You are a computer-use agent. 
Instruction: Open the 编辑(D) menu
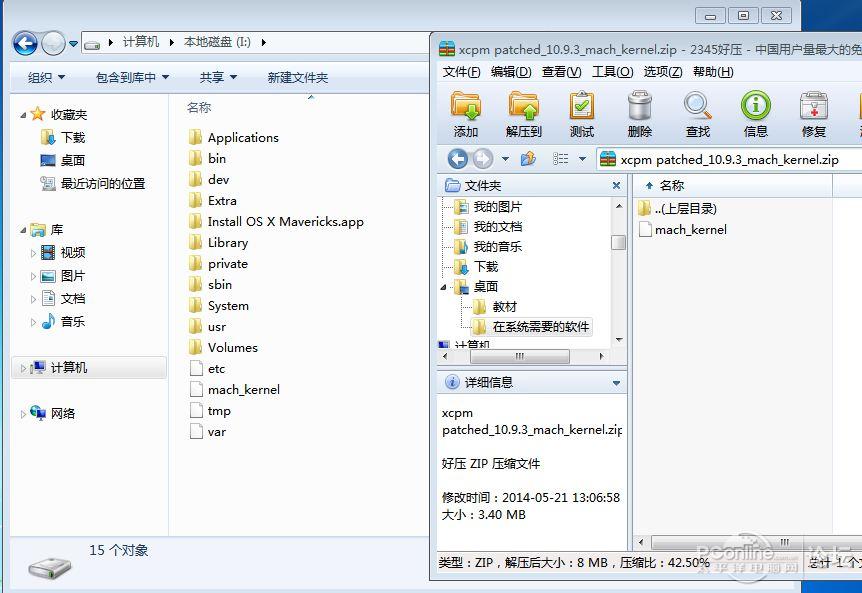pyautogui.click(x=511, y=72)
